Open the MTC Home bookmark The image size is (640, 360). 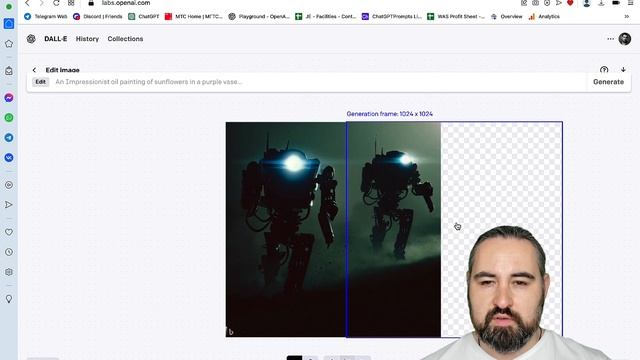pos(193,17)
